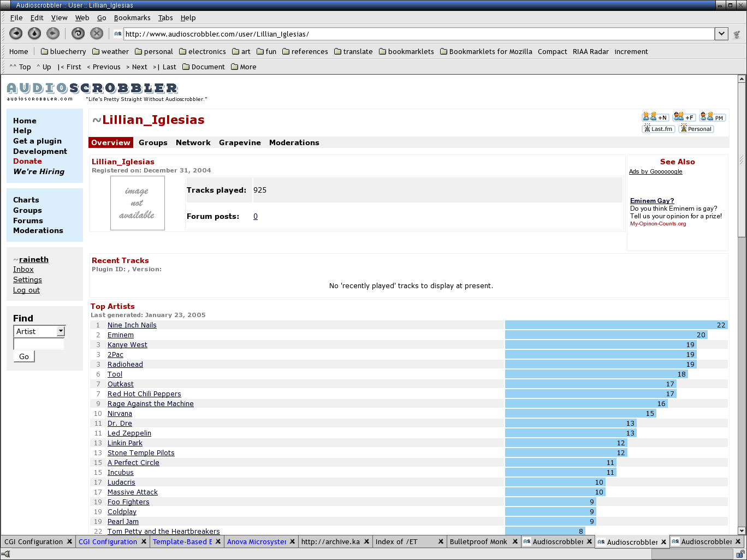Open the Nine Inch Nails artist link
747x560 pixels.
(x=132, y=325)
